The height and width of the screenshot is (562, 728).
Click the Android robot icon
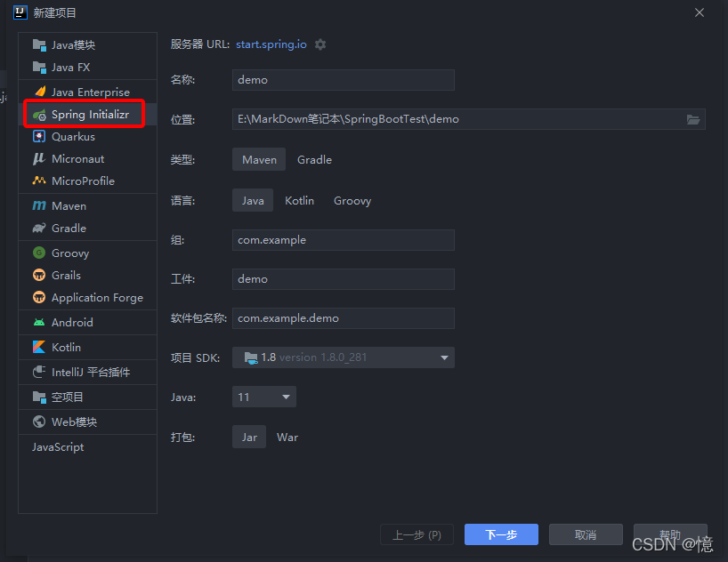pyautogui.click(x=39, y=322)
